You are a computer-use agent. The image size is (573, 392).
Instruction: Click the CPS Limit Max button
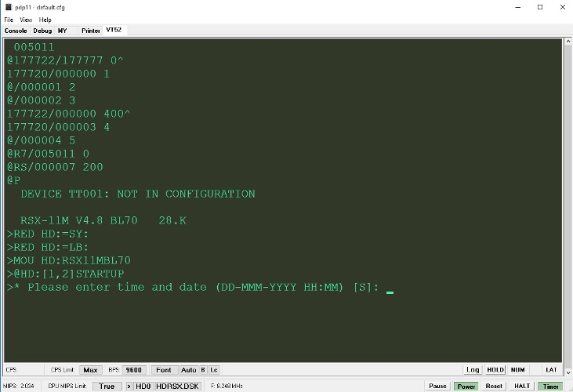click(x=91, y=369)
